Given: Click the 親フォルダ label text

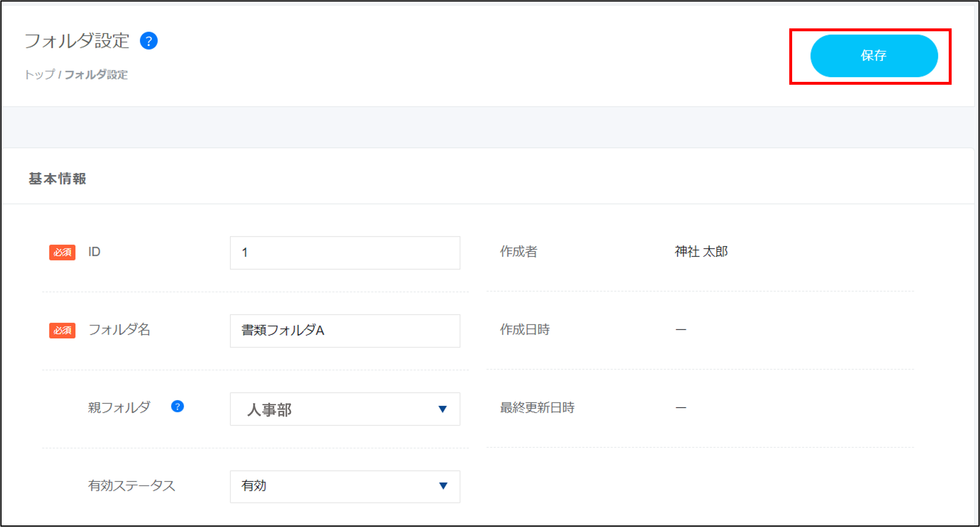Looking at the screenshot, I should (x=119, y=407).
